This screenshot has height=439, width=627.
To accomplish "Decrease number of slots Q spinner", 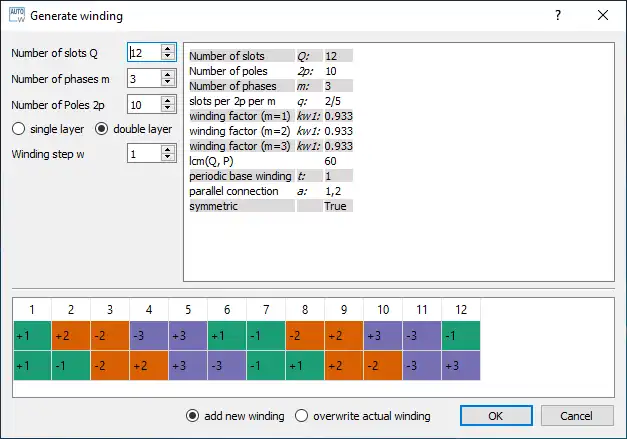I will pos(168,57).
